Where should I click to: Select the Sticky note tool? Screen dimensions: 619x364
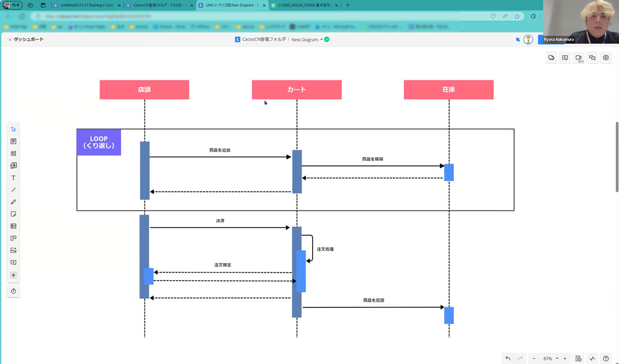coord(13,214)
